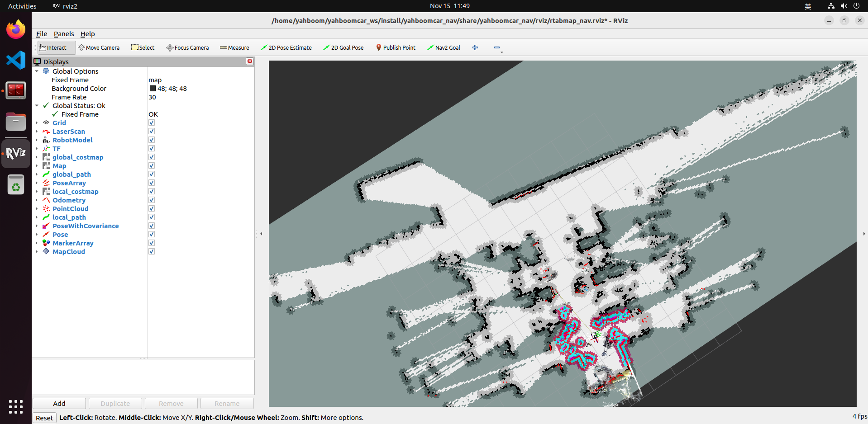868x424 pixels.
Task: Collapse Global Status: Ok section
Action: pos(37,105)
